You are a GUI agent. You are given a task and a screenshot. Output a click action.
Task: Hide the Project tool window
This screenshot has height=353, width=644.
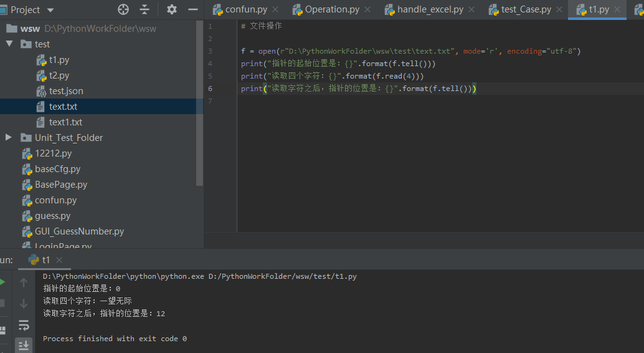pyautogui.click(x=193, y=9)
